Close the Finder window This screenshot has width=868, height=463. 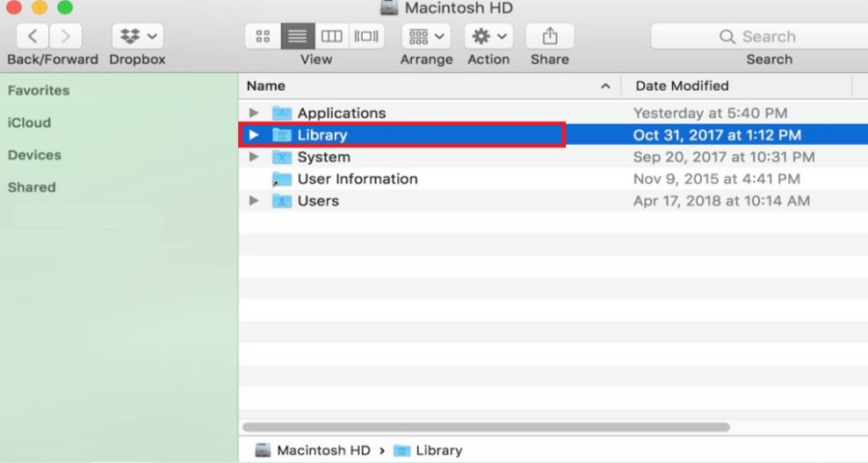[14, 7]
